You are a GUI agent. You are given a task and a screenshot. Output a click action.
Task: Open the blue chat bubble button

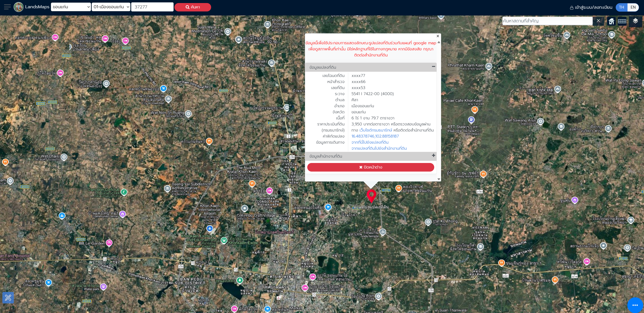(635, 305)
